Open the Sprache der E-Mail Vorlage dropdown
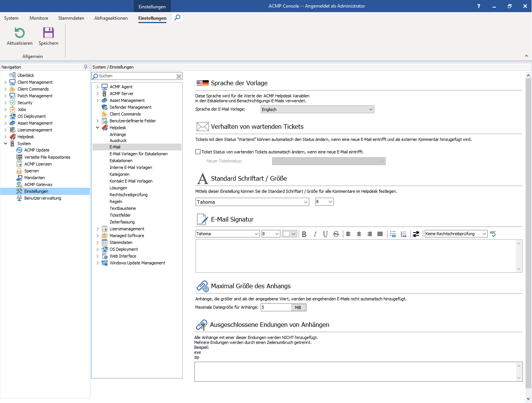This screenshot has height=403, width=532. [371, 109]
